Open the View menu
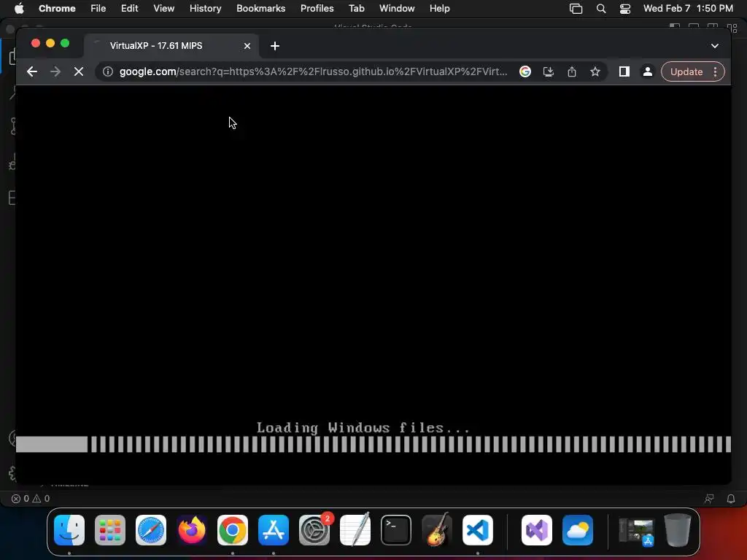747x560 pixels. click(163, 8)
